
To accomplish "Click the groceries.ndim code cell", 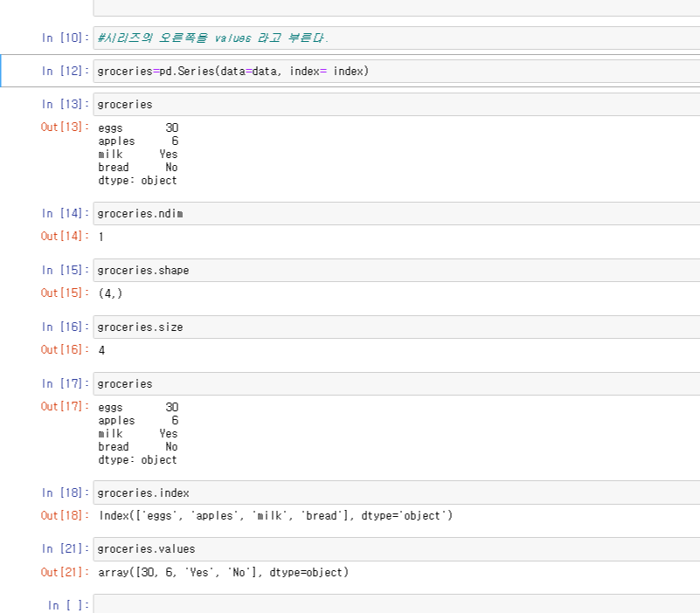I will click(x=397, y=214).
